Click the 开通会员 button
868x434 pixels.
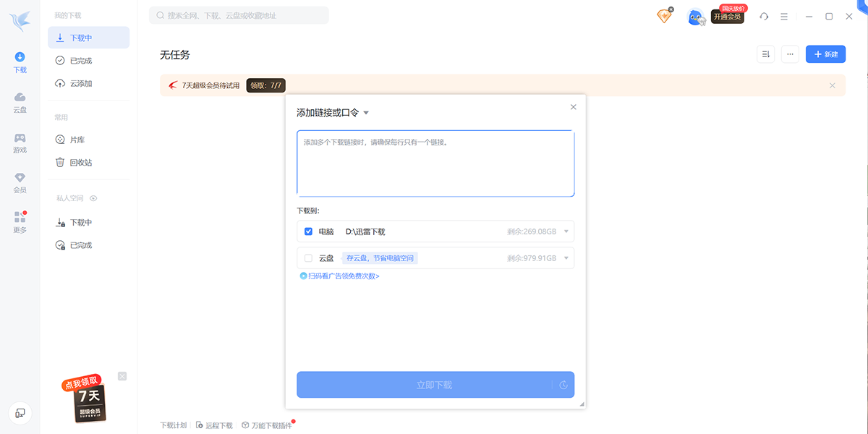coord(727,17)
